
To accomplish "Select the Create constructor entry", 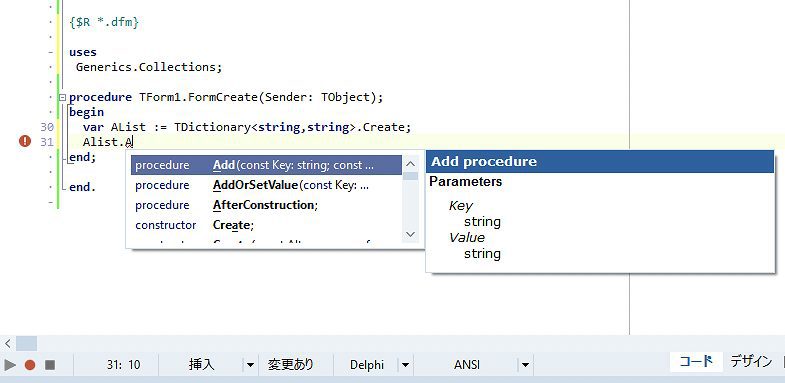I will pyautogui.click(x=266, y=225).
